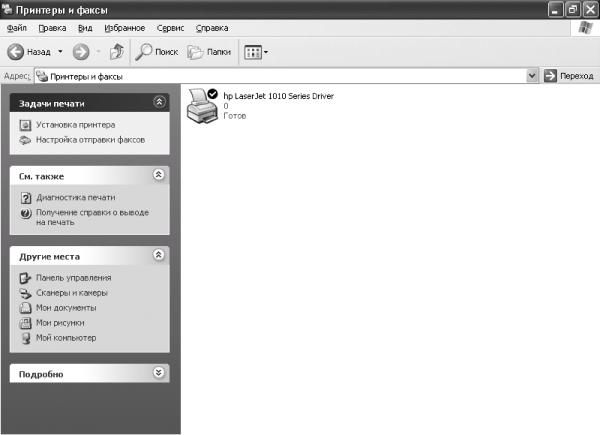
Task: Expand the address bar dropdown arrow
Action: [x=532, y=76]
